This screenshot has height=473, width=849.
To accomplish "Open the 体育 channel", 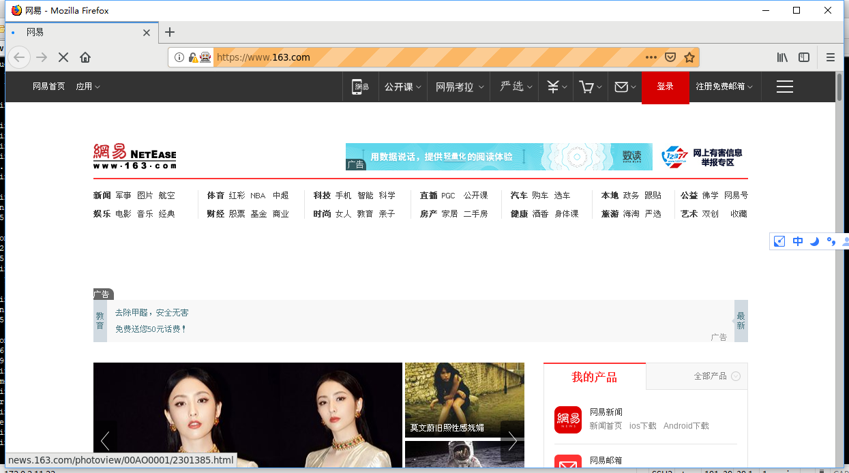I will click(215, 195).
